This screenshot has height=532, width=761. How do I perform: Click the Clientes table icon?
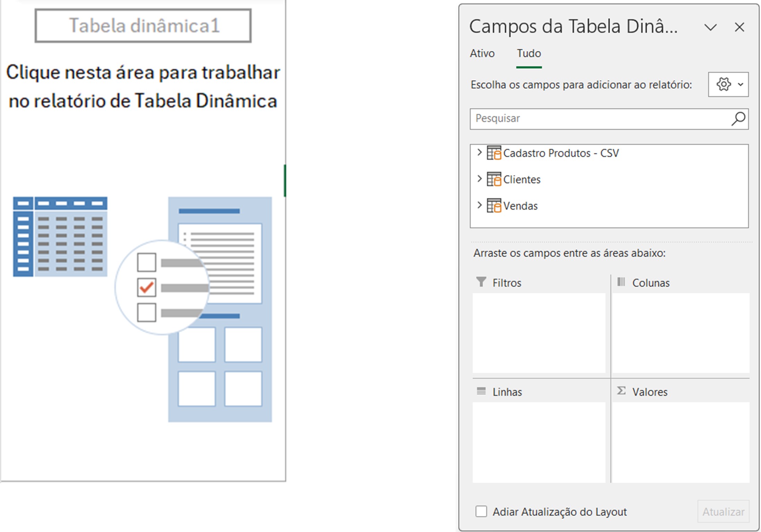(493, 179)
